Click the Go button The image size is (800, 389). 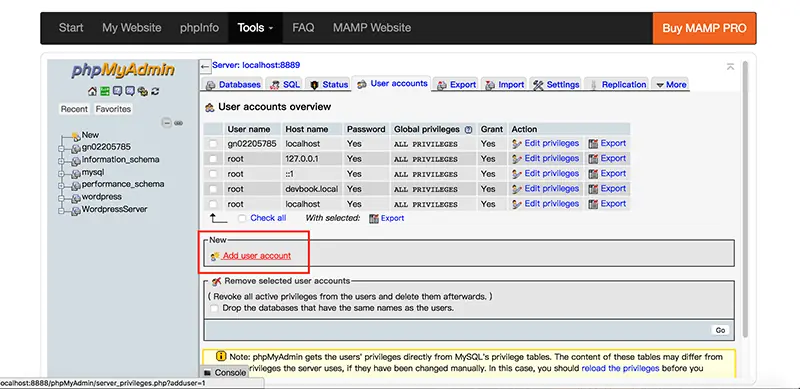(720, 330)
